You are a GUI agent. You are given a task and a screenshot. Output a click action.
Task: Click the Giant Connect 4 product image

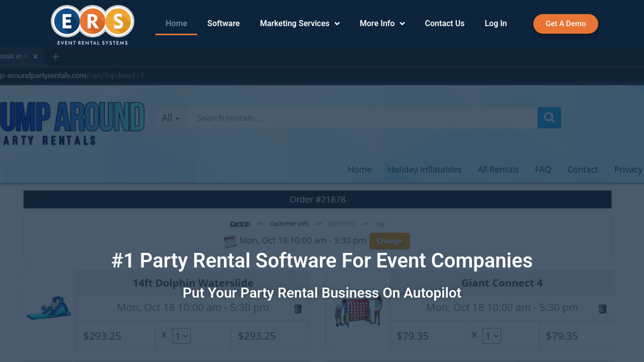coord(358,311)
